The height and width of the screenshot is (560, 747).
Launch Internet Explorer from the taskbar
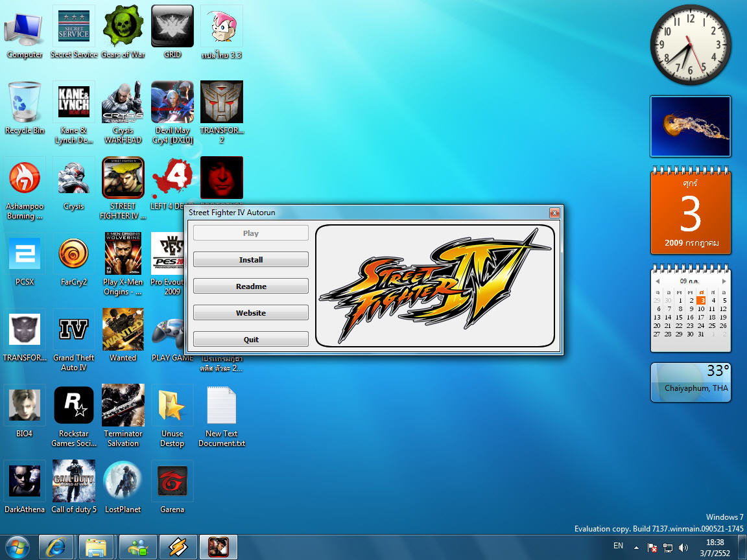pos(56,547)
